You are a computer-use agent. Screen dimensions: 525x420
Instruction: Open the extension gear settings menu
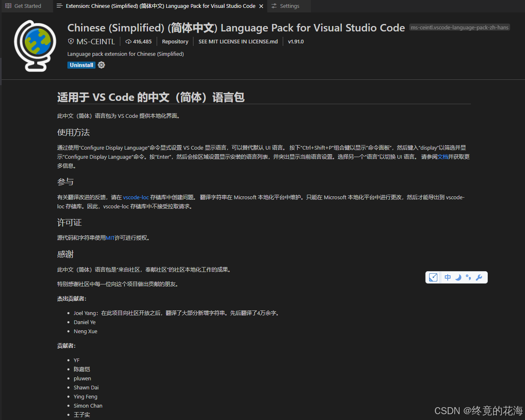101,65
